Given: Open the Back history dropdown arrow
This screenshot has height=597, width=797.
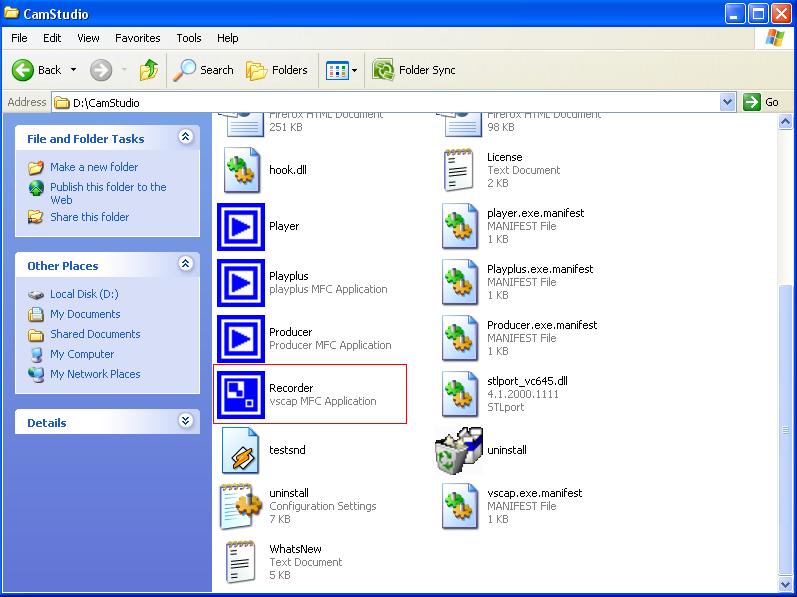Looking at the screenshot, I should [73, 70].
